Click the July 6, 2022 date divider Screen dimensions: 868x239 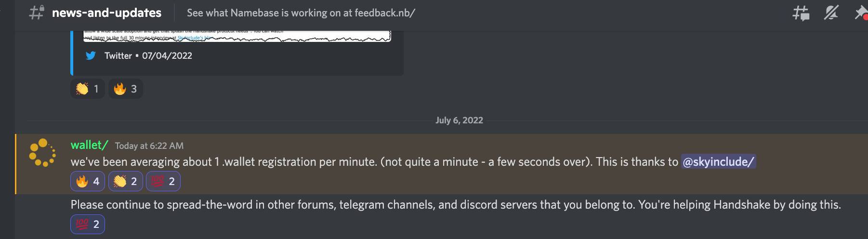pos(459,120)
